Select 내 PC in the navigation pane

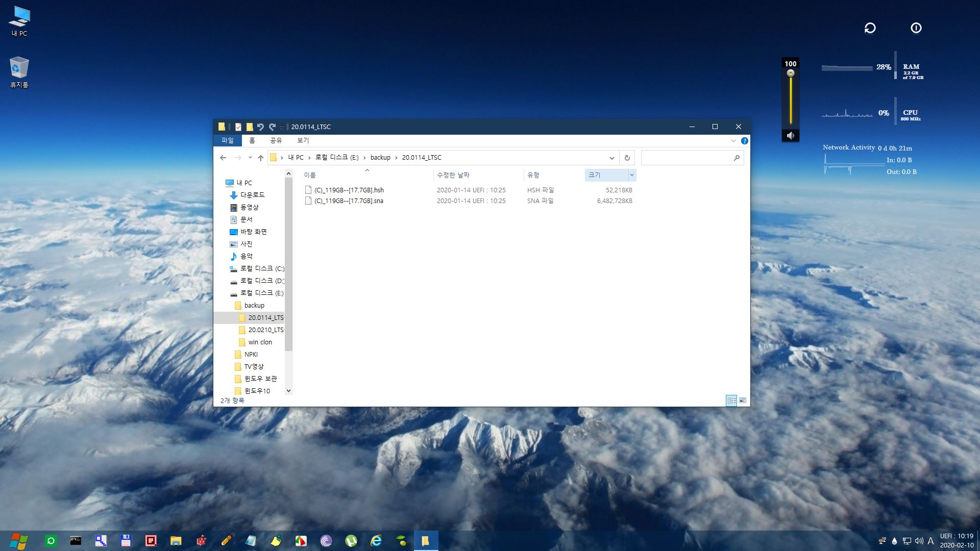click(244, 183)
